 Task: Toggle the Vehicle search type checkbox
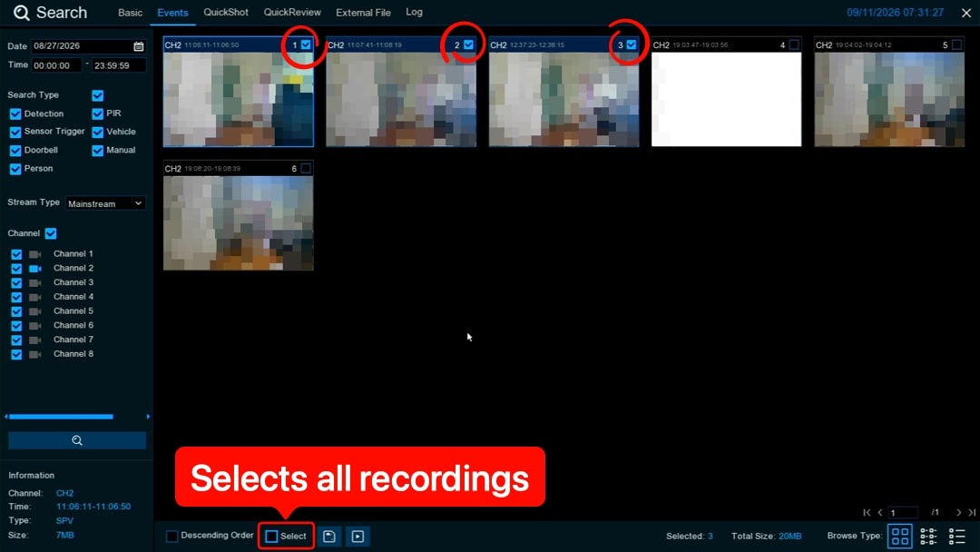(97, 132)
